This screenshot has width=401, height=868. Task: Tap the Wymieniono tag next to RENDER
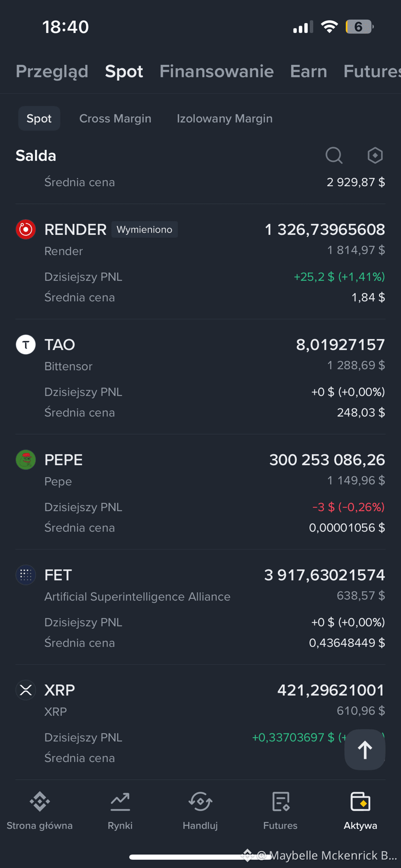point(144,230)
